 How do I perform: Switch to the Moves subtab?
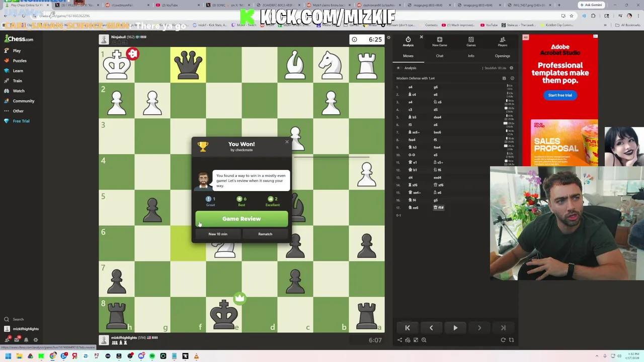pyautogui.click(x=408, y=56)
